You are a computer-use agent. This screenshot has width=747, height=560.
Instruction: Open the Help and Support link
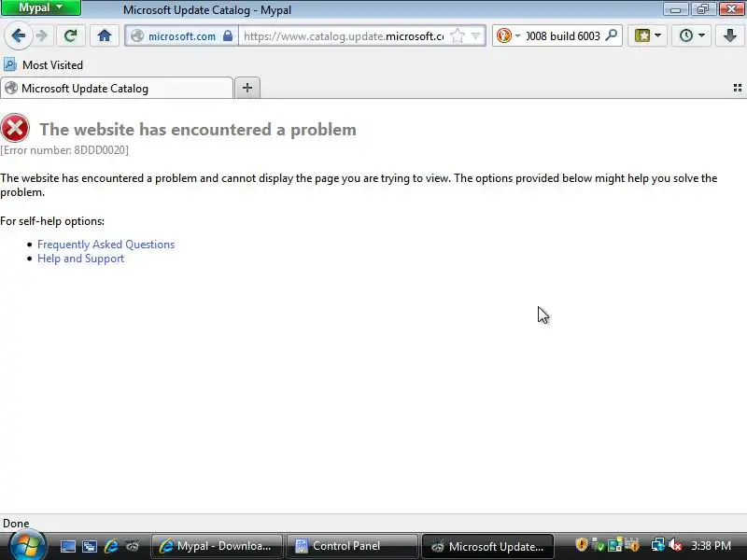tap(80, 259)
